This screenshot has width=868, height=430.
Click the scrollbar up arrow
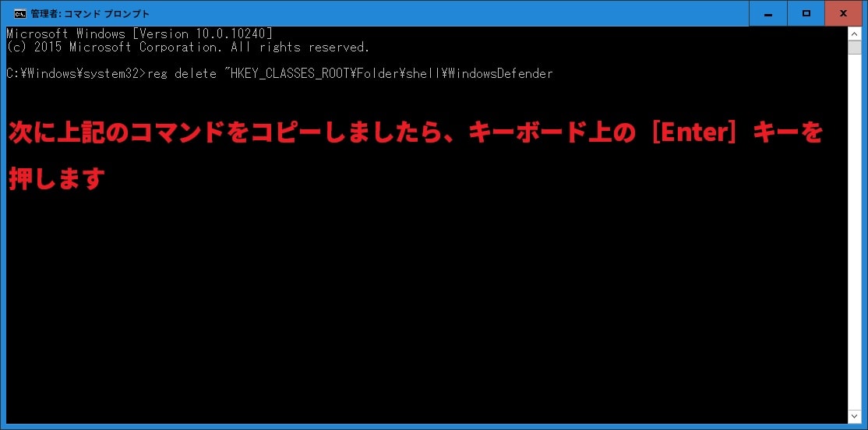pos(854,33)
